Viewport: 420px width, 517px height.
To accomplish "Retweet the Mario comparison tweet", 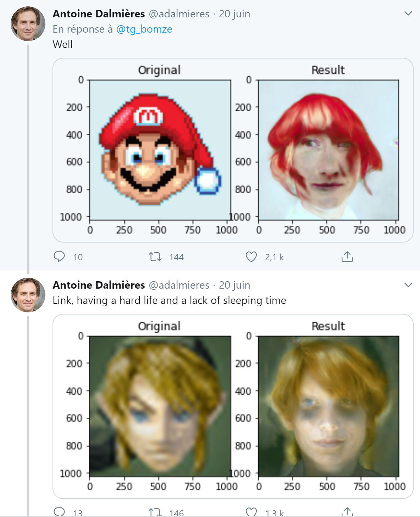I will (x=157, y=257).
